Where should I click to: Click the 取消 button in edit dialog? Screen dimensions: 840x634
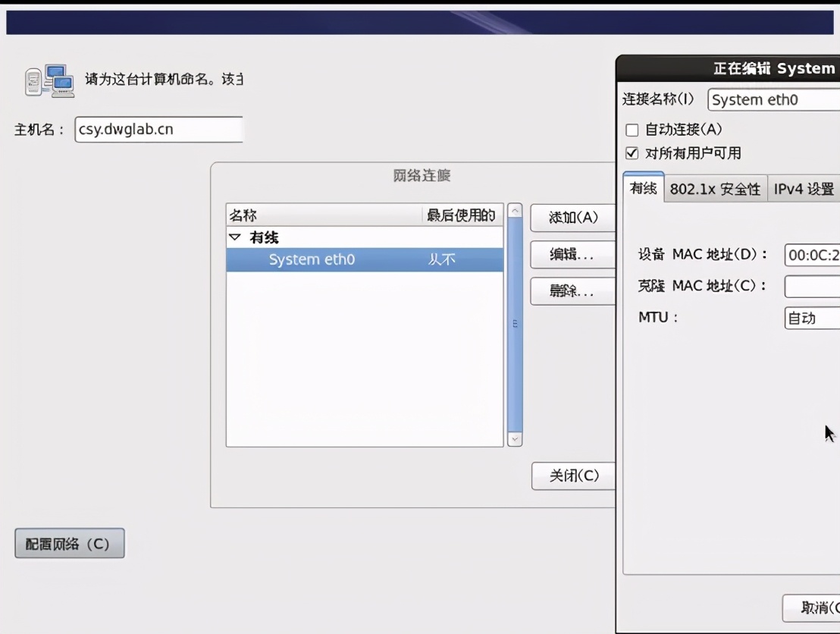point(811,607)
